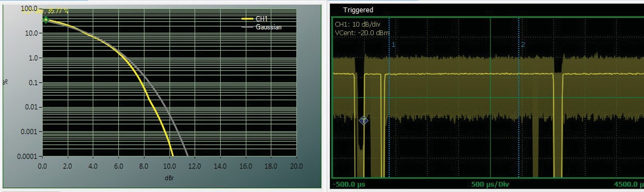
Task: Select the green diamond marker on the CCDF curve
Action: pos(46,20)
